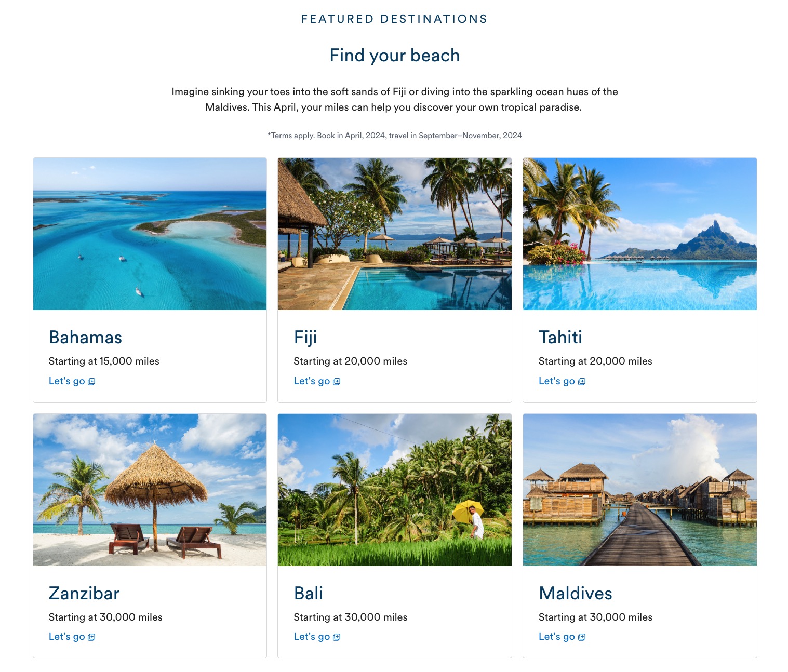
Task: Click the external link icon under Tahiti
Action: 582,382
